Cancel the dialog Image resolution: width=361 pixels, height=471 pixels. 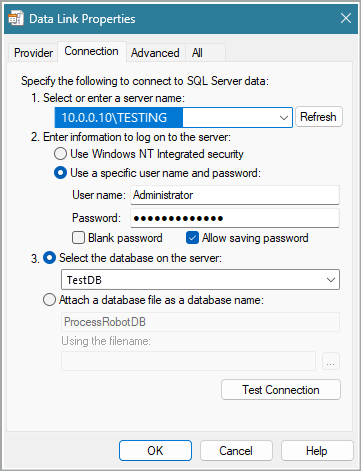coord(236,451)
